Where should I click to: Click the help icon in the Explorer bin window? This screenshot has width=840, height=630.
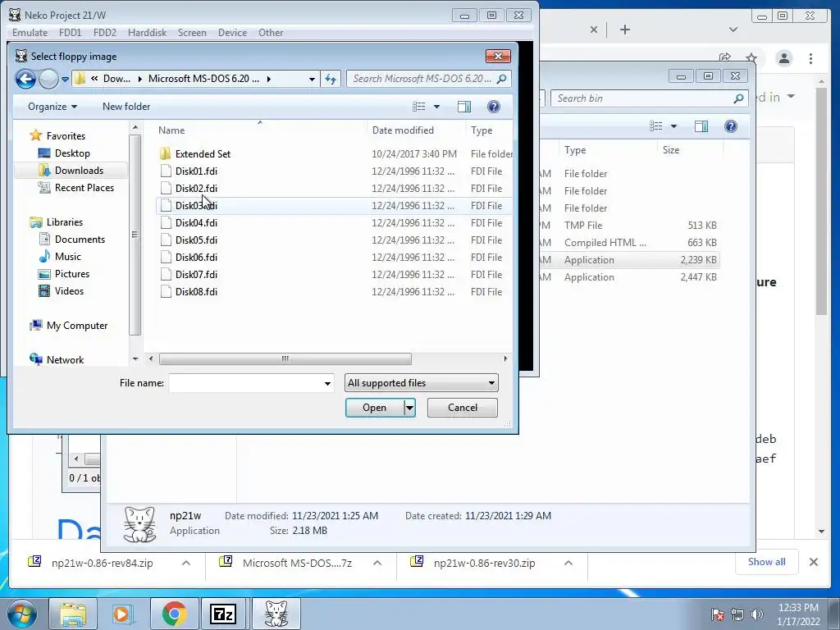point(730,126)
